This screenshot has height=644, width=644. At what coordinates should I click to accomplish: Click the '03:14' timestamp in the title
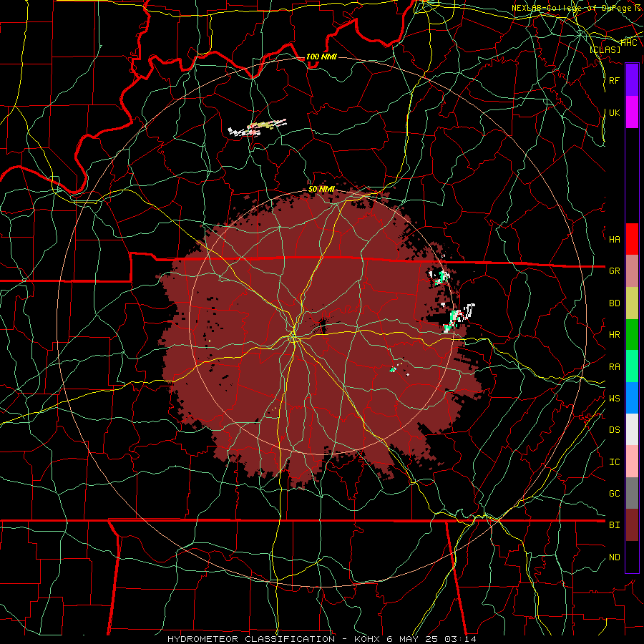[x=460, y=639]
